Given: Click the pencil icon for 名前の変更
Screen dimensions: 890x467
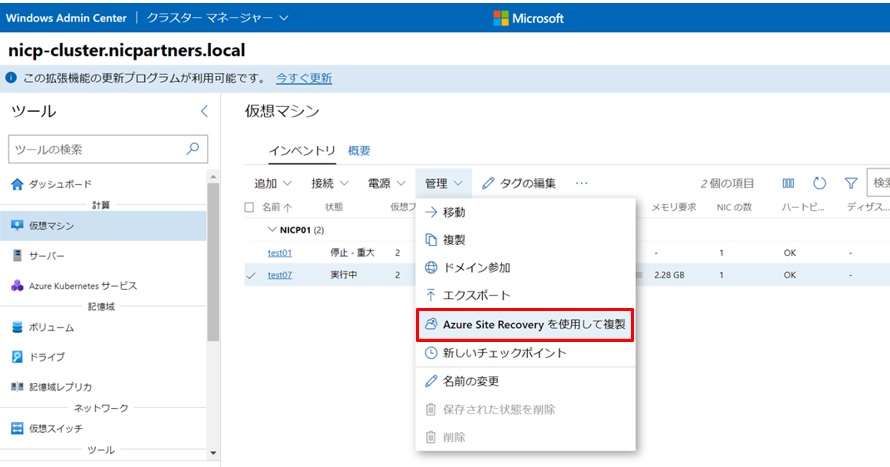Looking at the screenshot, I should pyautogui.click(x=431, y=381).
